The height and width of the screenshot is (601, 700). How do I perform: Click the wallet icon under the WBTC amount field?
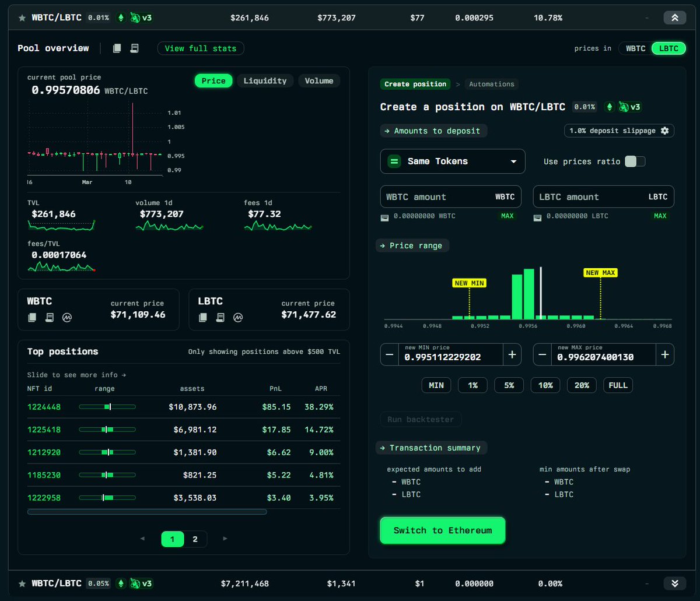384,216
